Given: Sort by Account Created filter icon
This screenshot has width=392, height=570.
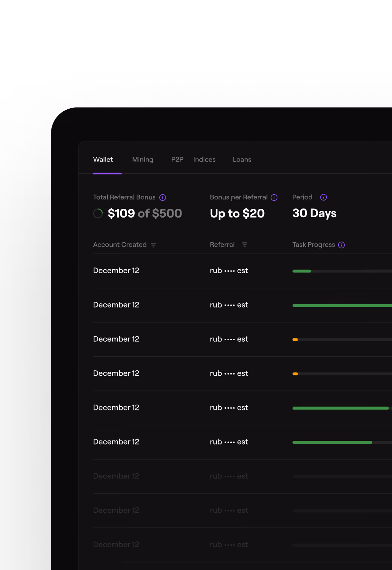Looking at the screenshot, I should tap(153, 245).
